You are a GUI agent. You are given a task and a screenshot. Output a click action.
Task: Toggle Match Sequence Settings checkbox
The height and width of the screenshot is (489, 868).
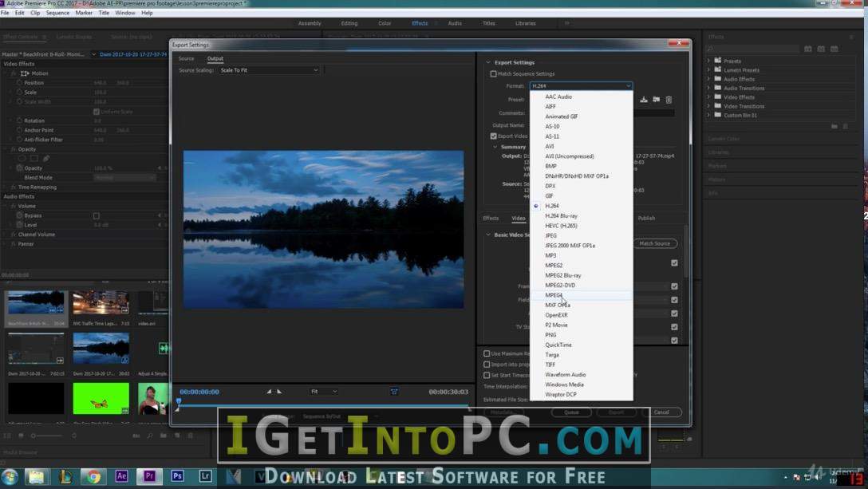pyautogui.click(x=493, y=73)
